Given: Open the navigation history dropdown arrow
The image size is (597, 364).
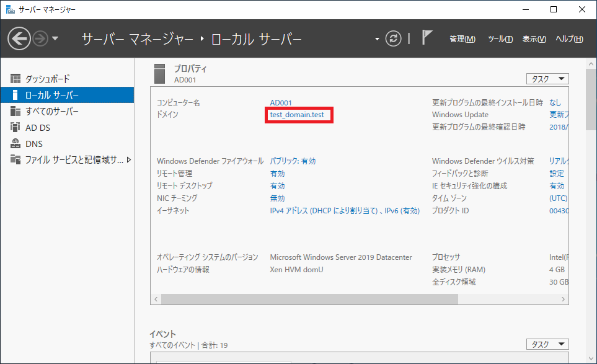Looking at the screenshot, I should coord(55,38).
